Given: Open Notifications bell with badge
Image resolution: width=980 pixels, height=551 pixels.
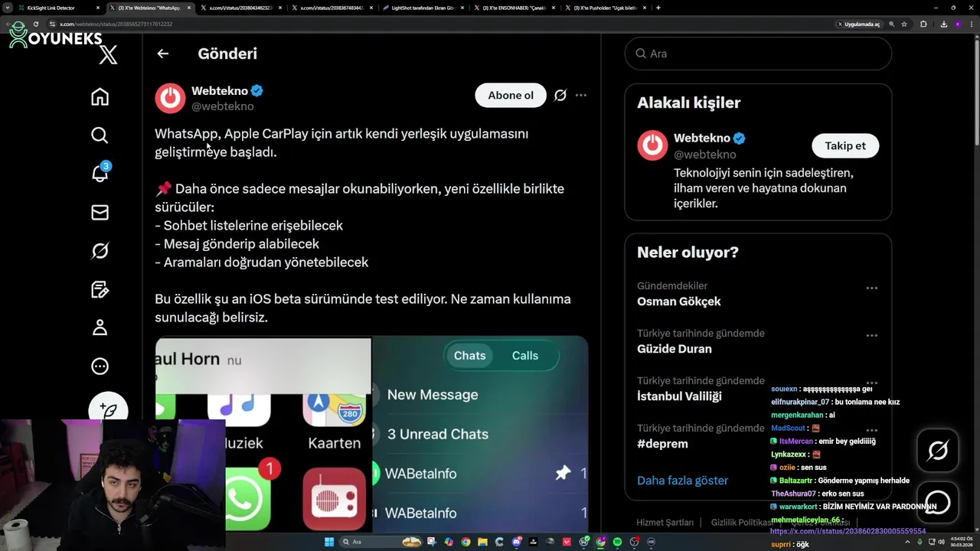Looking at the screenshot, I should click(x=100, y=173).
